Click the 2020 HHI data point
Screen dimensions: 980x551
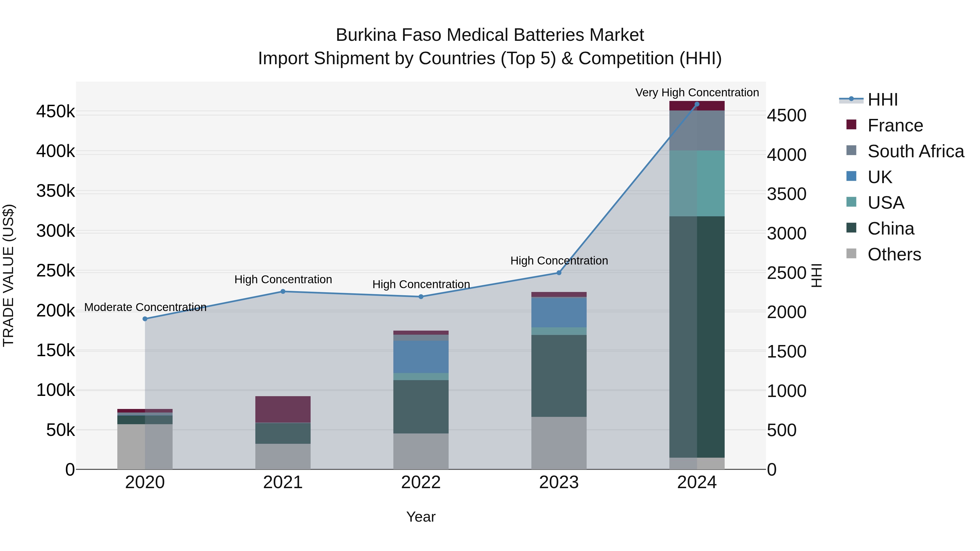(145, 319)
